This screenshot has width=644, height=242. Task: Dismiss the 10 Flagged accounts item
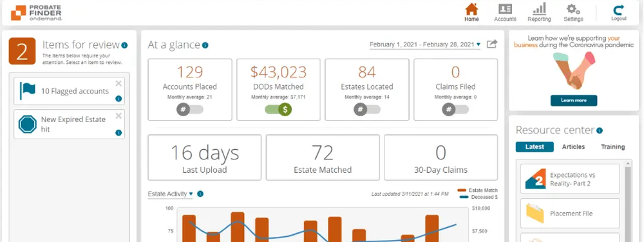point(118,83)
